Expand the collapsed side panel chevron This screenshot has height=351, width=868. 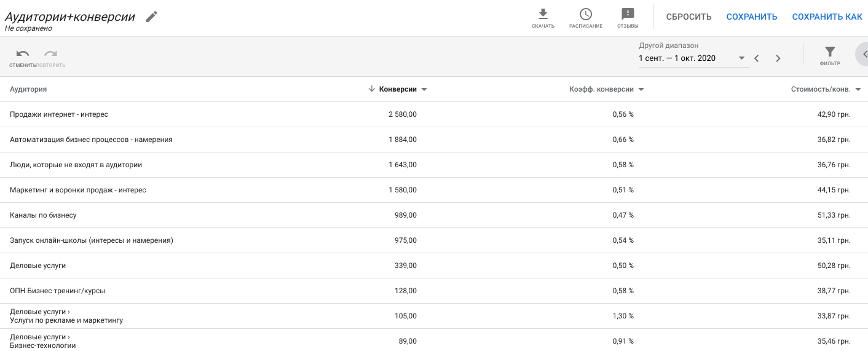(863, 54)
